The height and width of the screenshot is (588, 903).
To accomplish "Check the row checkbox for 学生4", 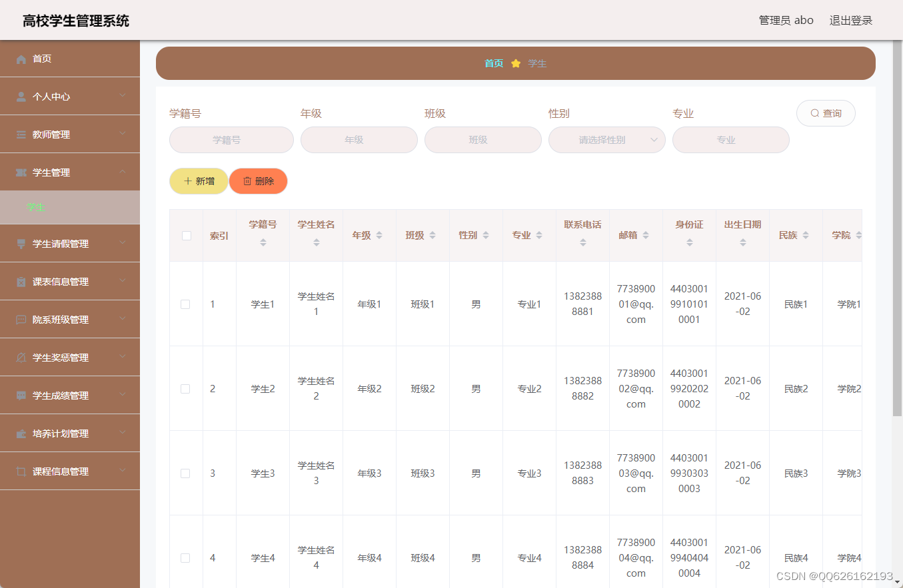I will coord(185,558).
